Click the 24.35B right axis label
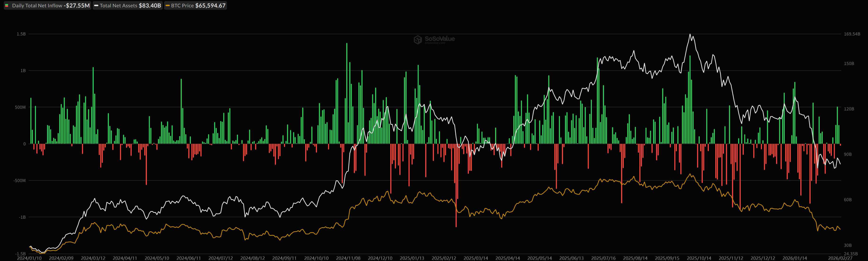The image size is (868, 261). coord(851,254)
